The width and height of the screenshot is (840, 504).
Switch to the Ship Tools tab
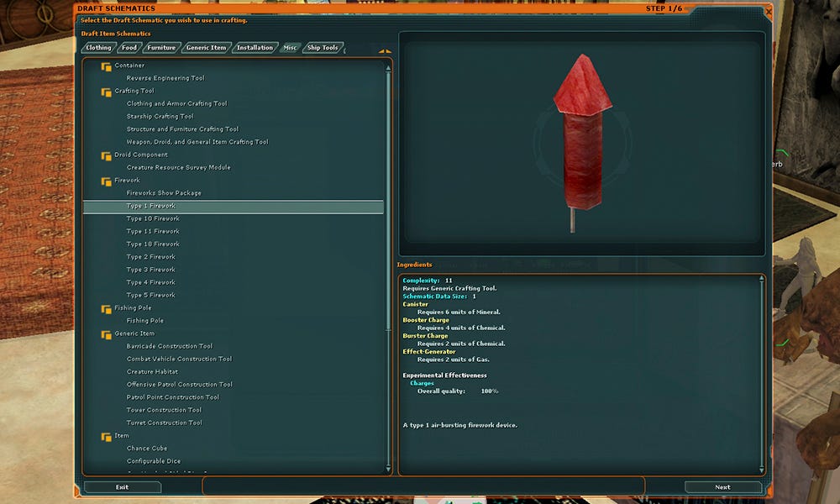[x=323, y=48]
